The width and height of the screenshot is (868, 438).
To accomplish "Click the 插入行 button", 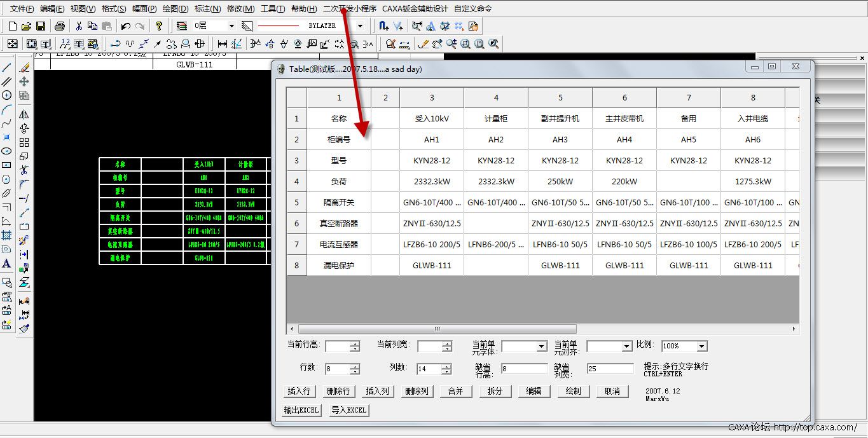I will [x=299, y=392].
